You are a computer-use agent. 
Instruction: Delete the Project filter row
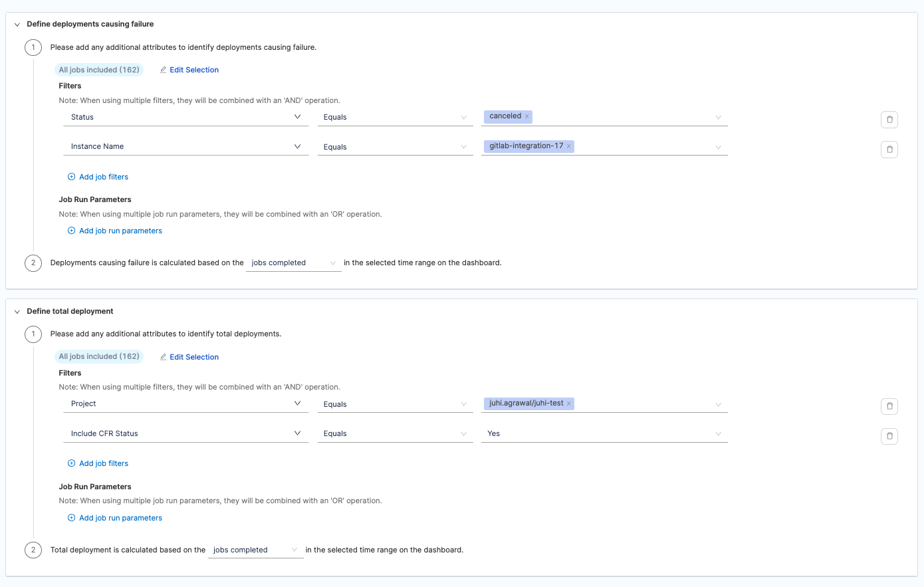pyautogui.click(x=889, y=406)
